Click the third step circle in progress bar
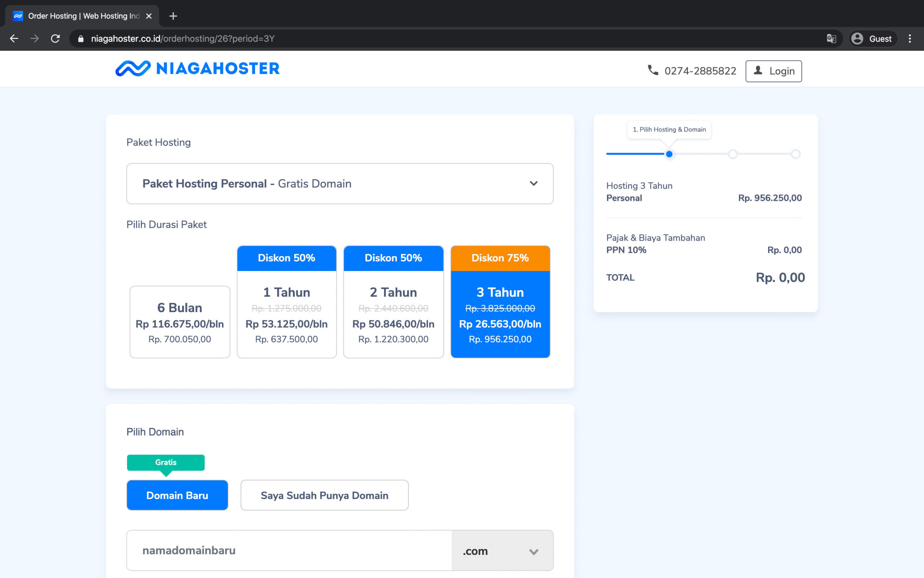The image size is (924, 578). [796, 154]
